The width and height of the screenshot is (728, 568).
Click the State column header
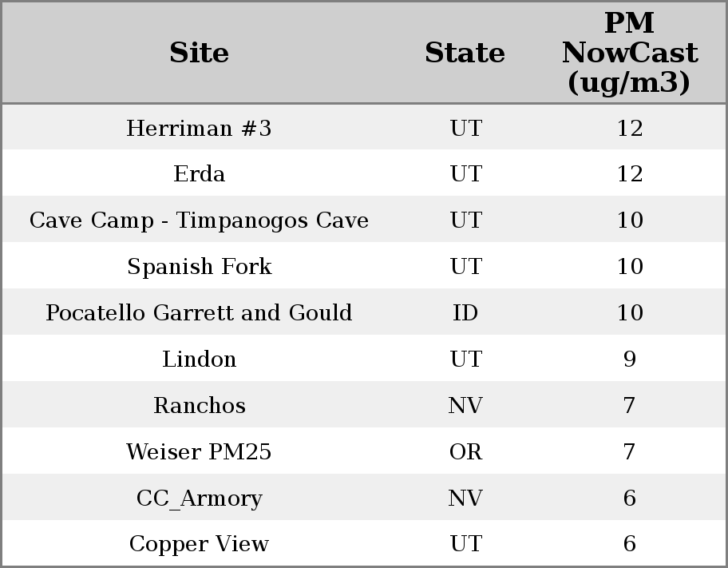(x=465, y=53)
